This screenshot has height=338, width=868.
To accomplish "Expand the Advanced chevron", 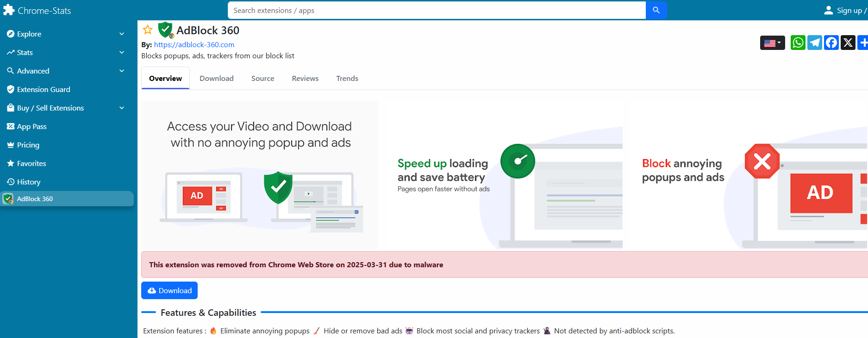I will click(x=122, y=71).
